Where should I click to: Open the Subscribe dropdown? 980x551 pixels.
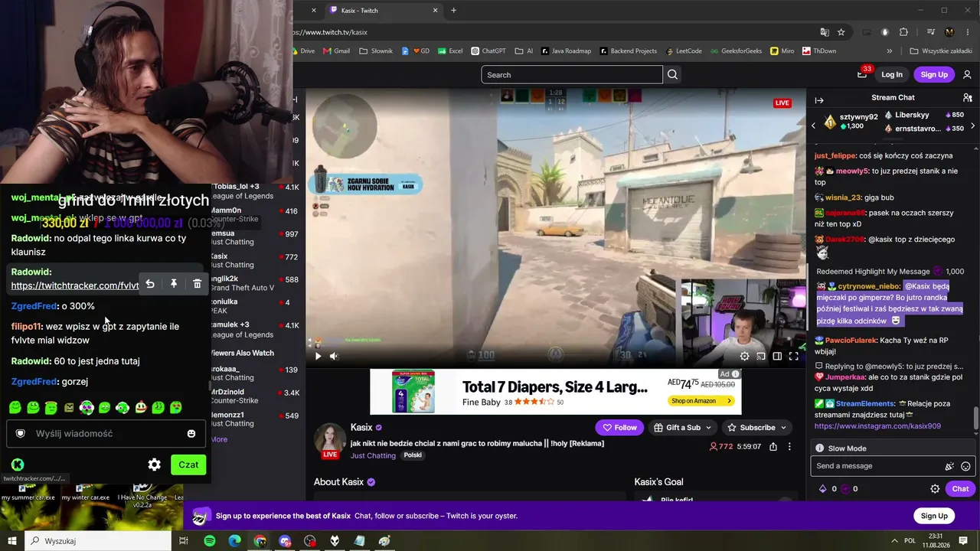(757, 428)
